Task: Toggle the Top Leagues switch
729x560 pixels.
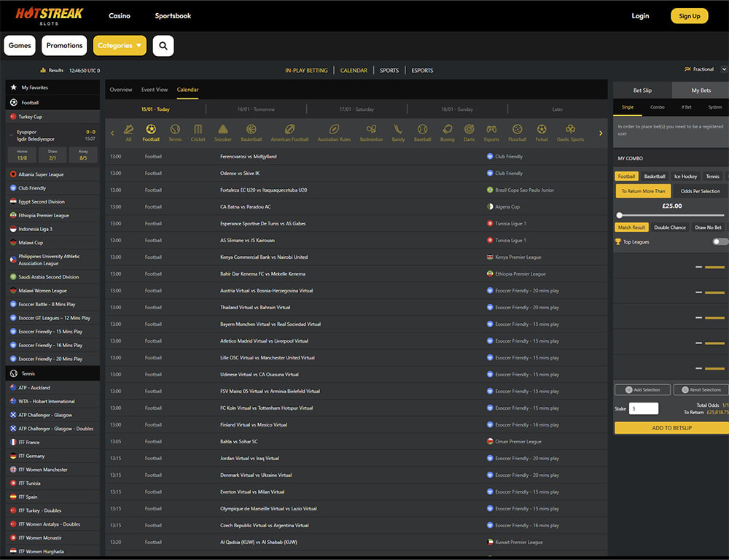Action: (x=720, y=241)
